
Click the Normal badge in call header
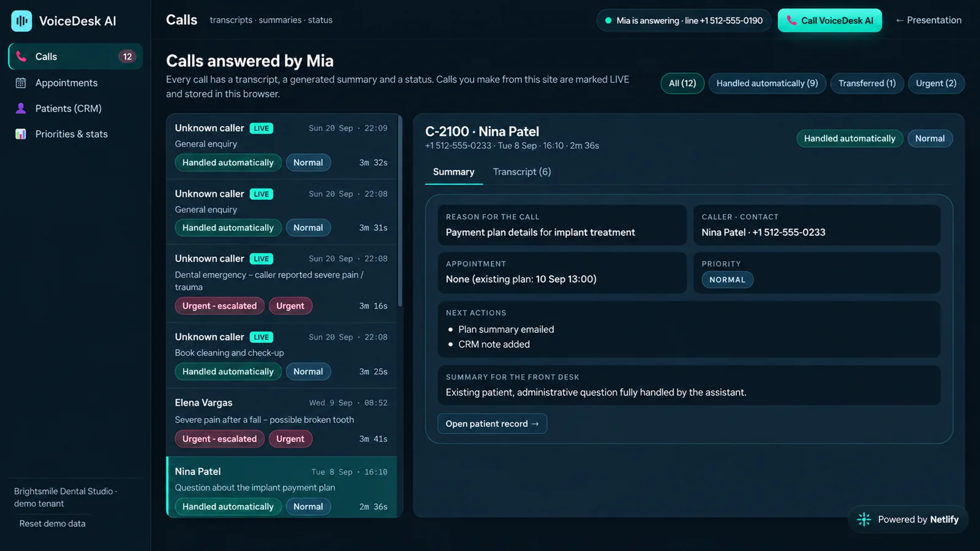coord(930,138)
